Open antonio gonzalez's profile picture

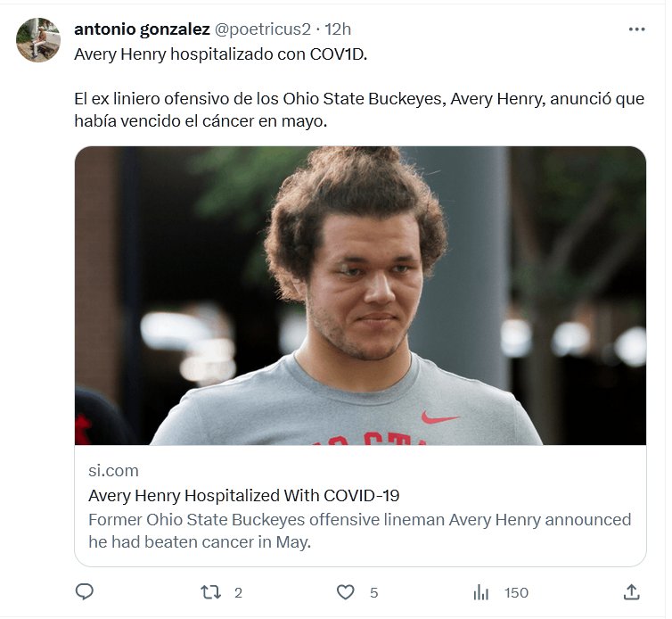[x=38, y=40]
